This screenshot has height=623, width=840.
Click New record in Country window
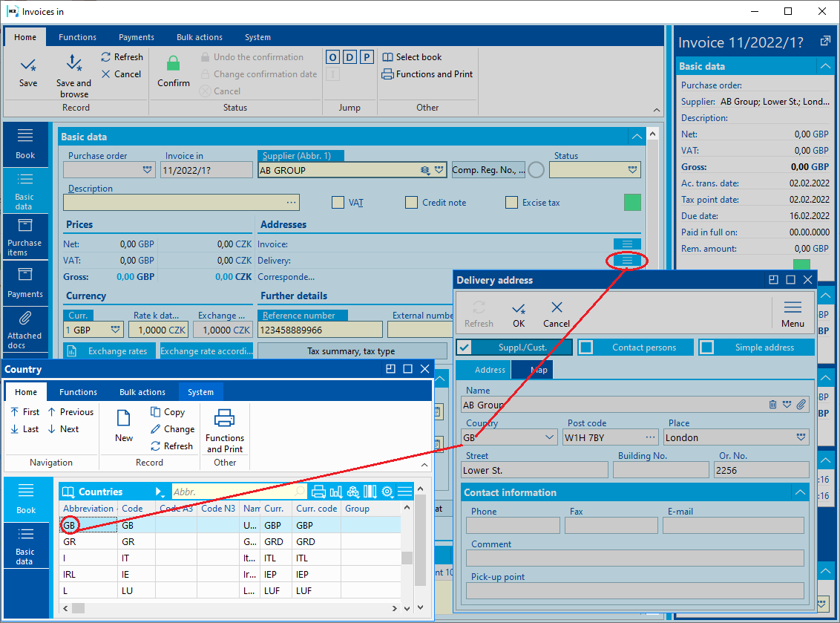(124, 425)
